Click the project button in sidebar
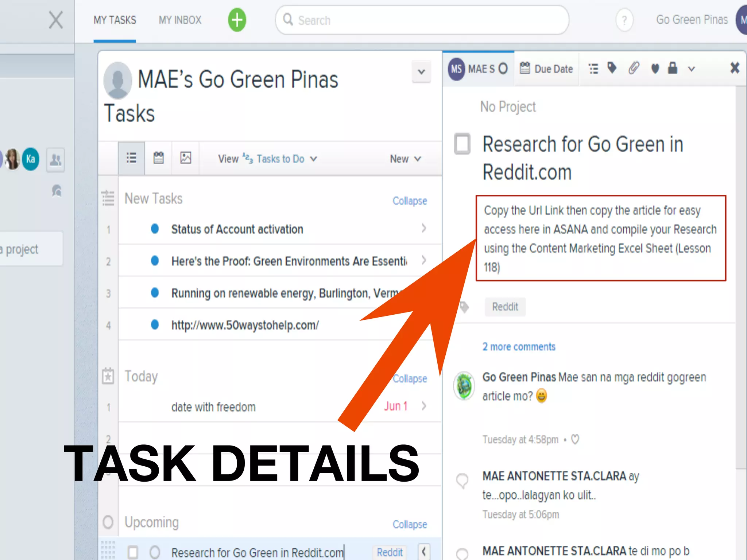Viewport: 747px width, 560px height. [x=31, y=249]
